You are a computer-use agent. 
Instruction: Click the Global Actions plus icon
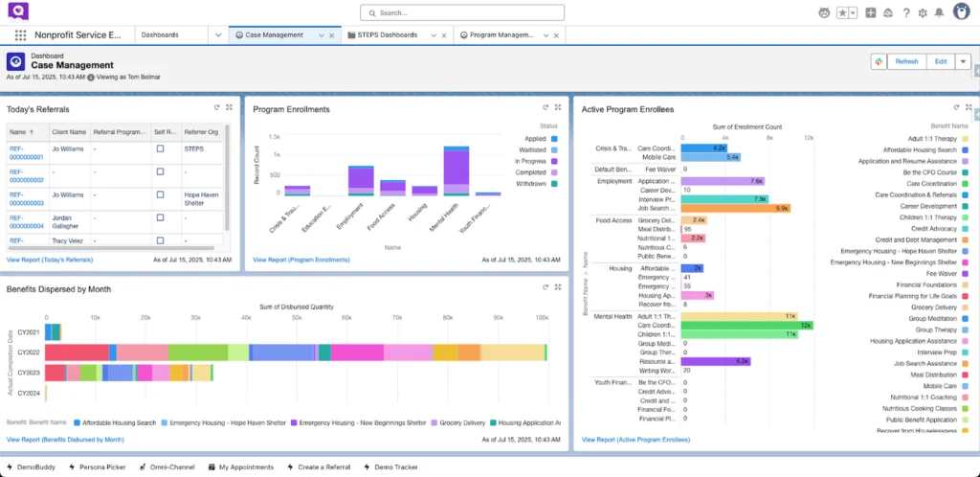click(x=870, y=12)
